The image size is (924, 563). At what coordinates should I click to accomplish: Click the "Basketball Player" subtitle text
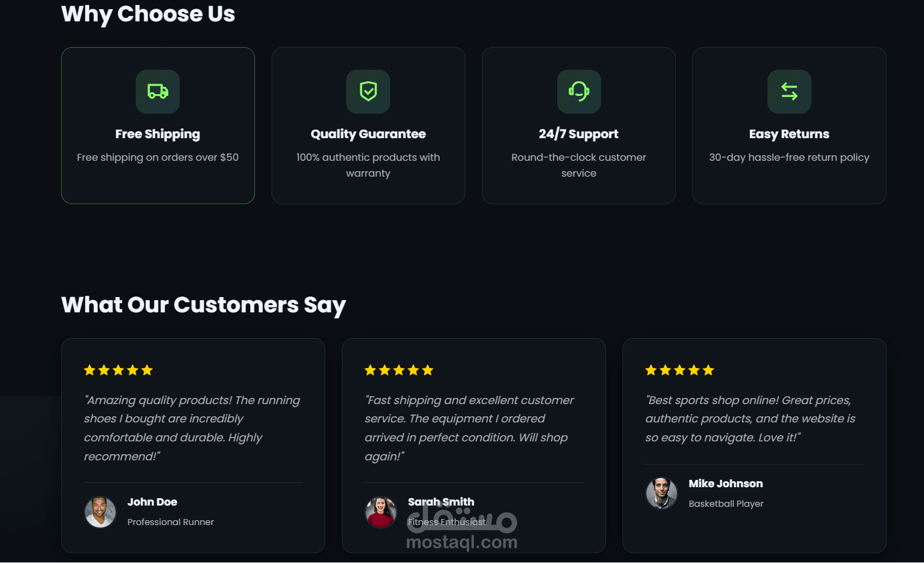click(x=726, y=504)
